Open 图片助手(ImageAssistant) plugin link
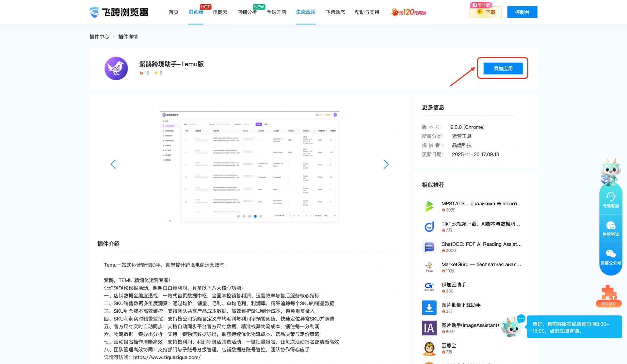The width and height of the screenshot is (627, 364). click(x=470, y=325)
